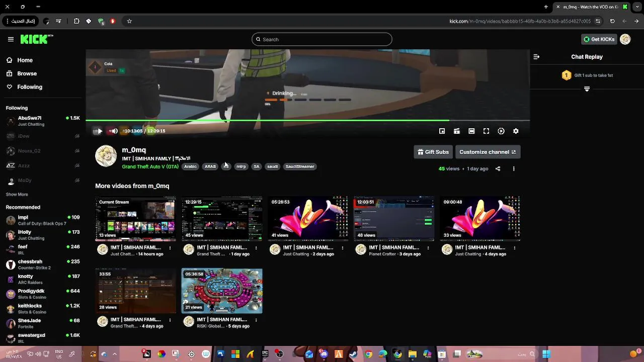This screenshot has height=362, width=644.
Task: Click the Customize channel button
Action: click(x=488, y=152)
